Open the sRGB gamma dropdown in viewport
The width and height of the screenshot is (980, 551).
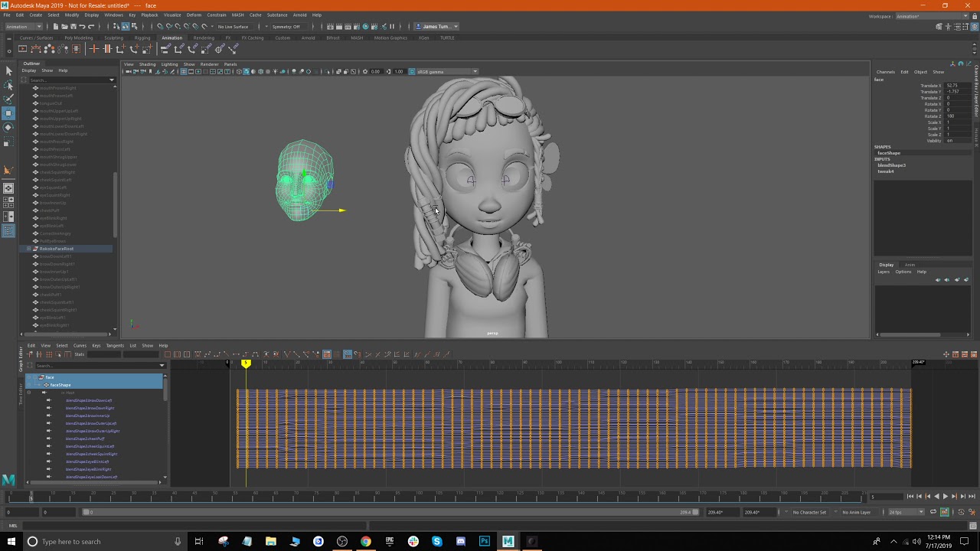pyautogui.click(x=447, y=72)
